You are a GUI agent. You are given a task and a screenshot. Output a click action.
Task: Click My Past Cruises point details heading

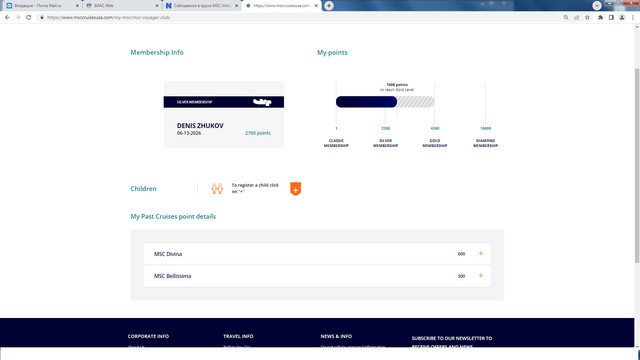(x=173, y=216)
